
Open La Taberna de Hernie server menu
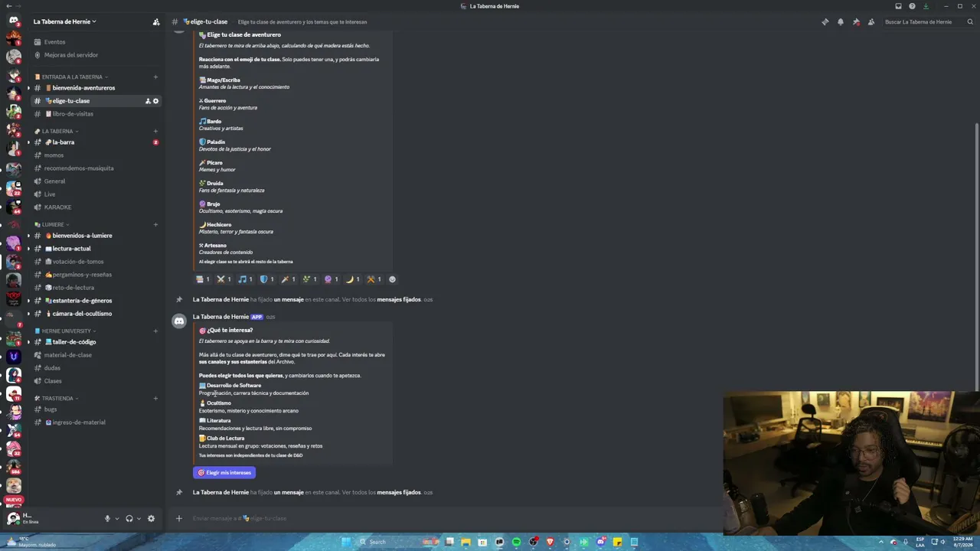(x=65, y=21)
